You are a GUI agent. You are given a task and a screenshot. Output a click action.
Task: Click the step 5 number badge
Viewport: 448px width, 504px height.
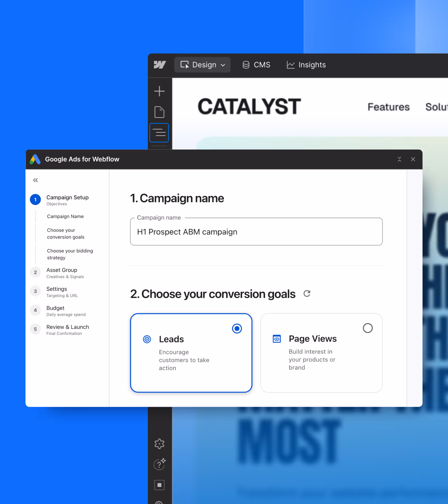(x=35, y=329)
